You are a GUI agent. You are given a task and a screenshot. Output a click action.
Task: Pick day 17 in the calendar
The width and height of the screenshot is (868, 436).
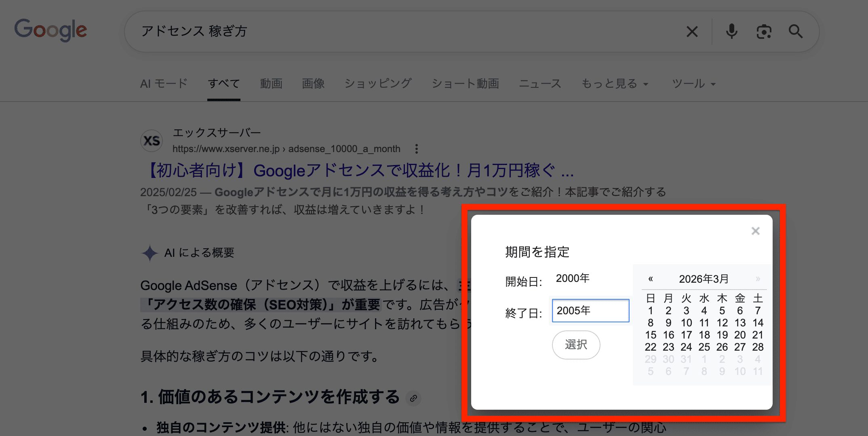coord(686,335)
